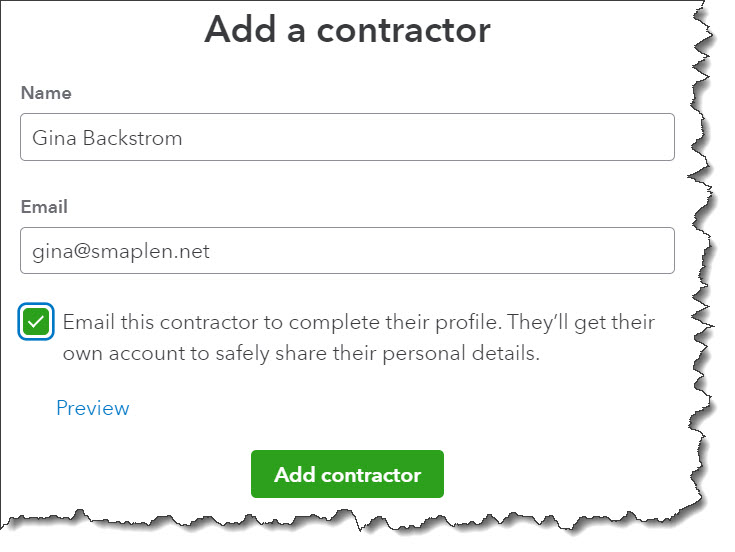The image size is (735, 552).
Task: Focus the field containing Gina Backstrom
Action: click(x=347, y=137)
